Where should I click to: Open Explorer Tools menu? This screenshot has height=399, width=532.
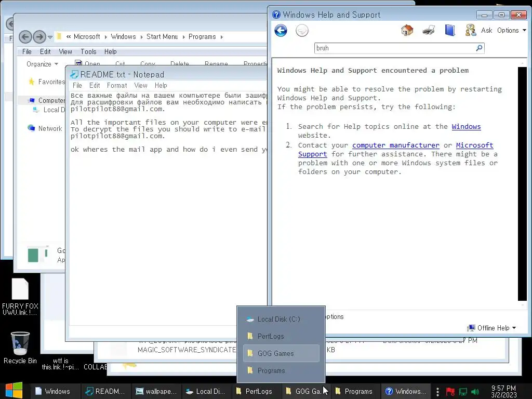click(x=88, y=51)
